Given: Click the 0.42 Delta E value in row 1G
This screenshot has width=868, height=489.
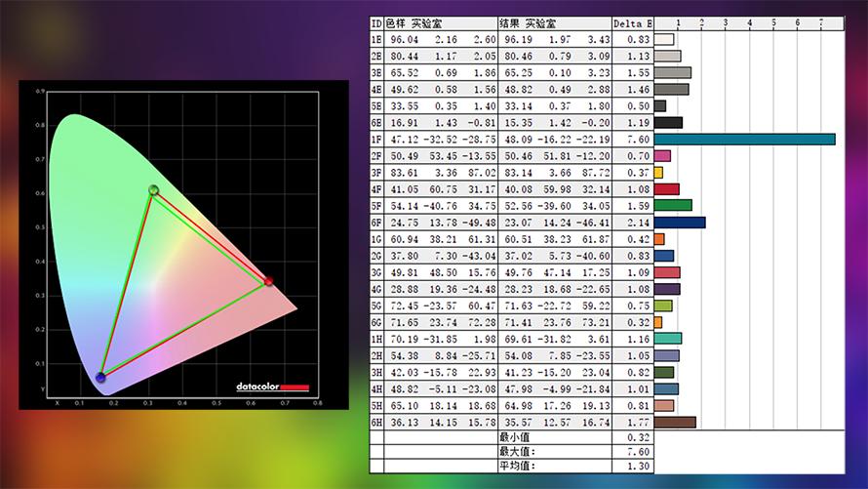Looking at the screenshot, I should coord(638,239).
